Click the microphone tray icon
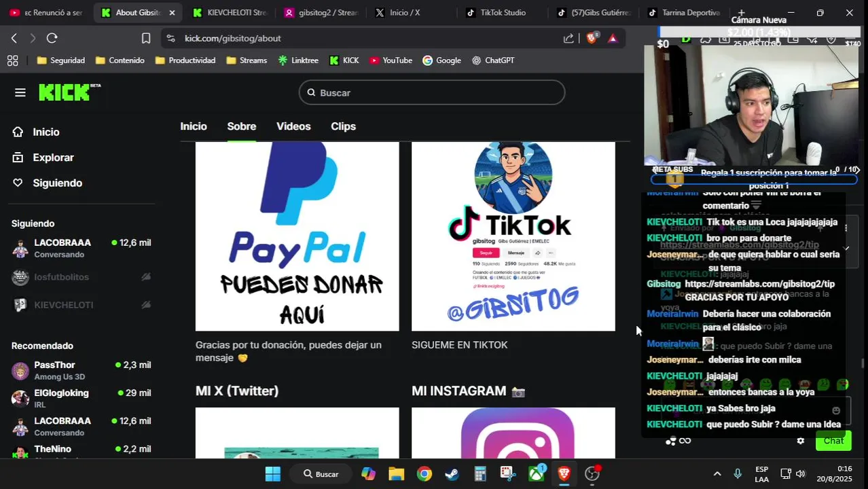The height and width of the screenshot is (489, 868). pos(738,473)
